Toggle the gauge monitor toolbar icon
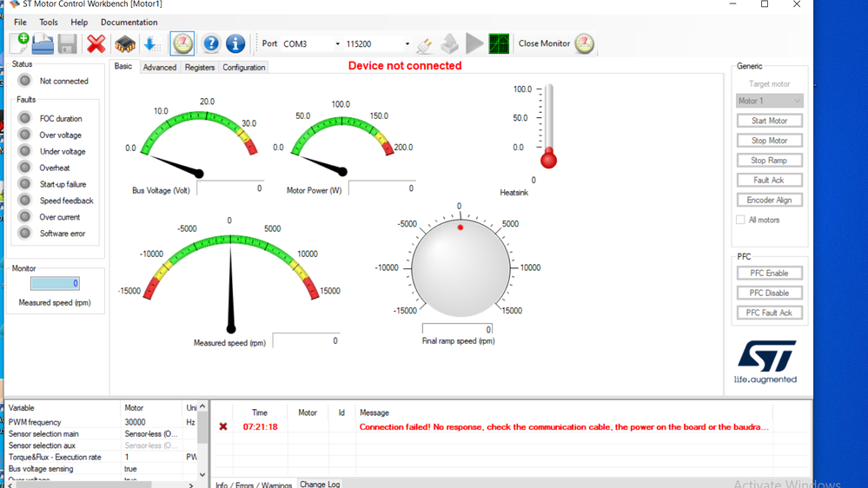Image resolution: width=868 pixels, height=488 pixels. (x=182, y=43)
